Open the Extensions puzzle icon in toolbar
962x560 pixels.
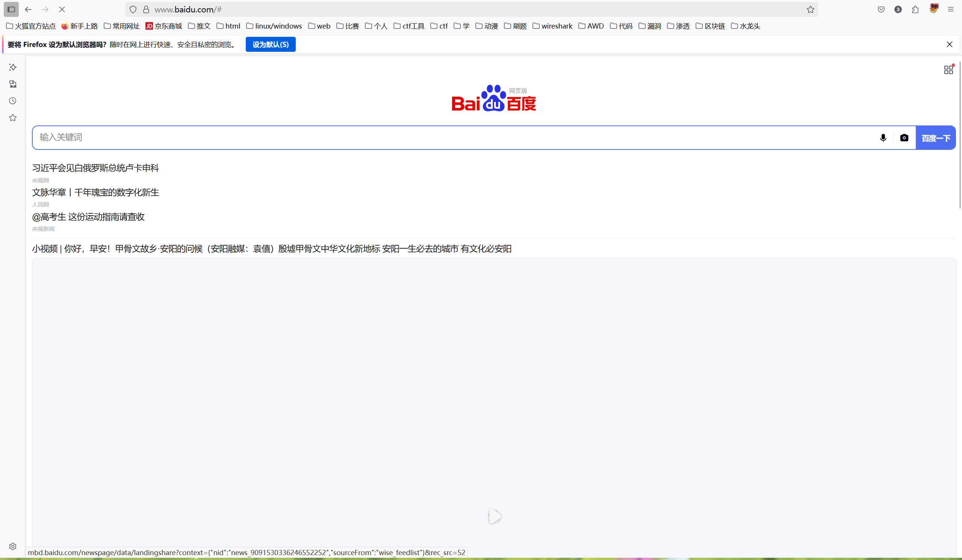pyautogui.click(x=915, y=9)
